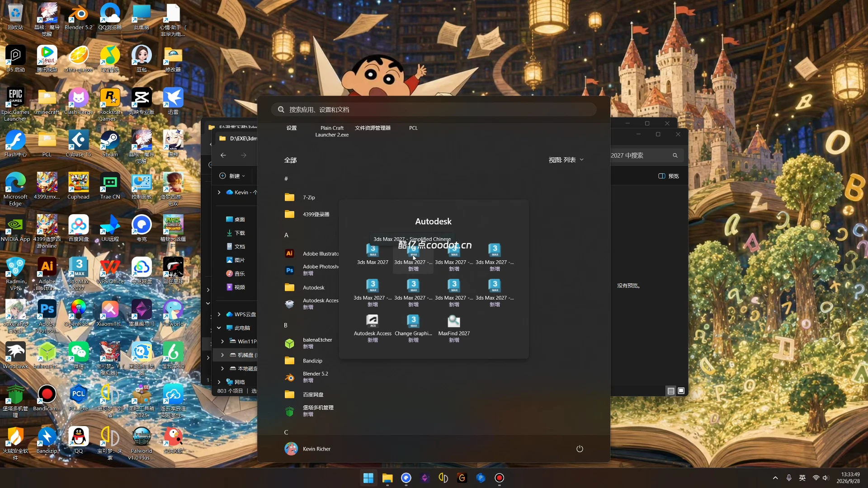Click the Bandicam record icon on taskbar
The width and height of the screenshot is (868, 488).
pyautogui.click(x=499, y=478)
